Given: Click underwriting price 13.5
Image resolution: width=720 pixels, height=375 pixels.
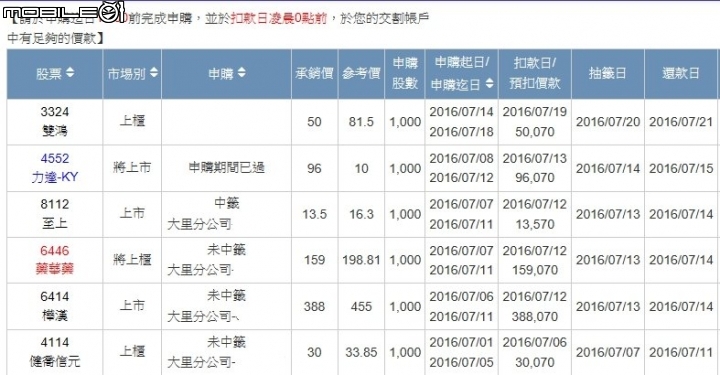Looking at the screenshot, I should point(315,214).
